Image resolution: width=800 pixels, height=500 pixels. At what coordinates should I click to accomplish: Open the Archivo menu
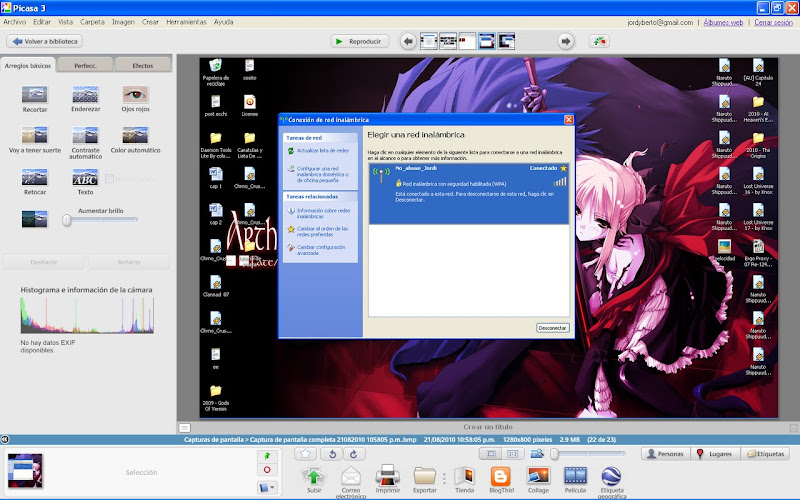pos(15,22)
